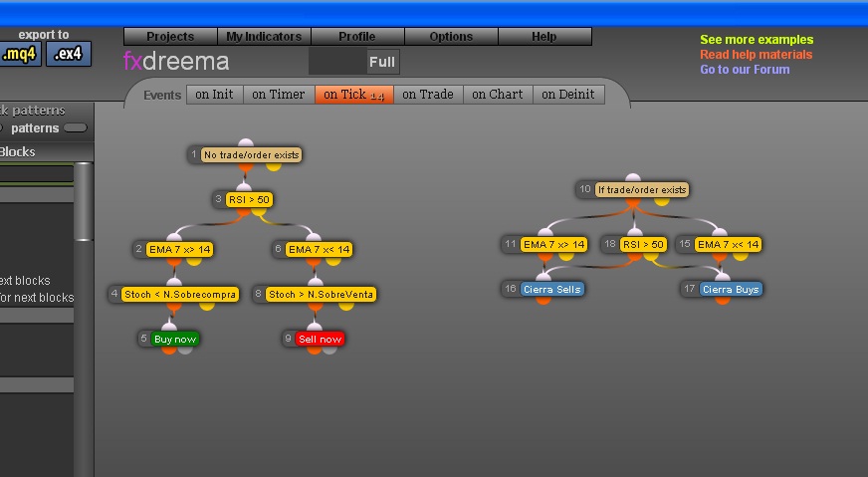Select the If trade/order exists block
This screenshot has height=477, width=868.
click(x=642, y=189)
